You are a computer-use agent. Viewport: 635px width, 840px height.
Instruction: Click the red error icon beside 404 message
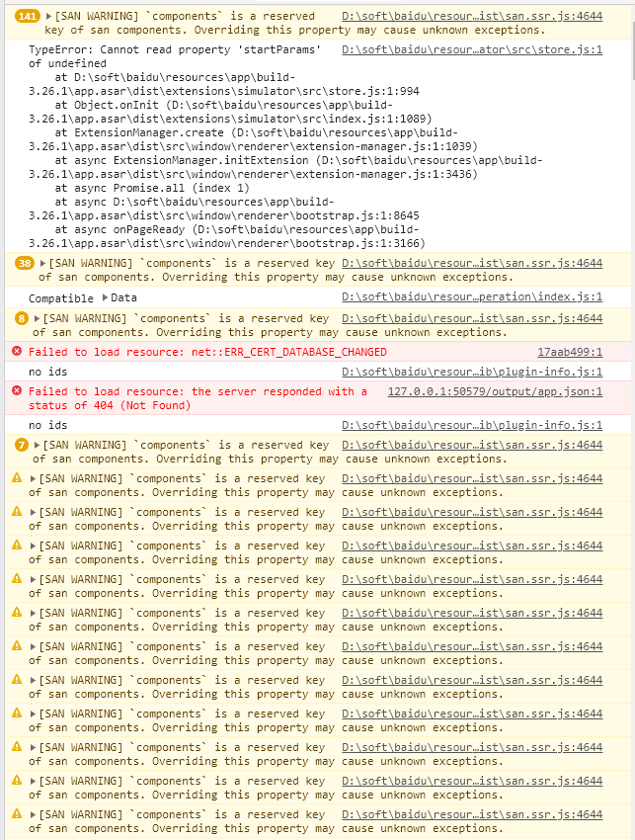coord(17,390)
